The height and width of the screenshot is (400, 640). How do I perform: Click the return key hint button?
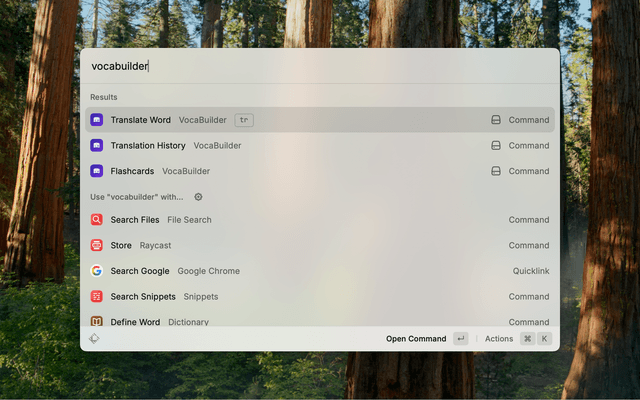[x=460, y=339]
